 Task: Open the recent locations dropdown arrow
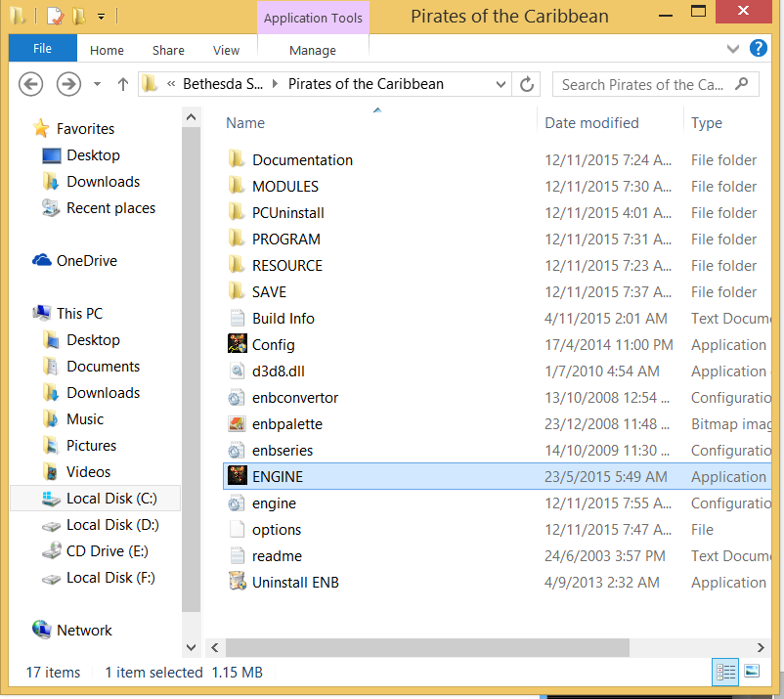tap(98, 84)
